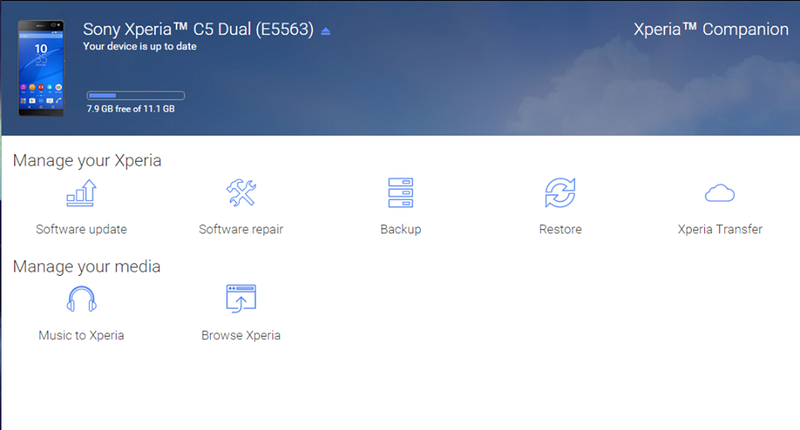The height and width of the screenshot is (430, 800).
Task: Click the "Xperia Companion" title text
Action: [711, 30]
